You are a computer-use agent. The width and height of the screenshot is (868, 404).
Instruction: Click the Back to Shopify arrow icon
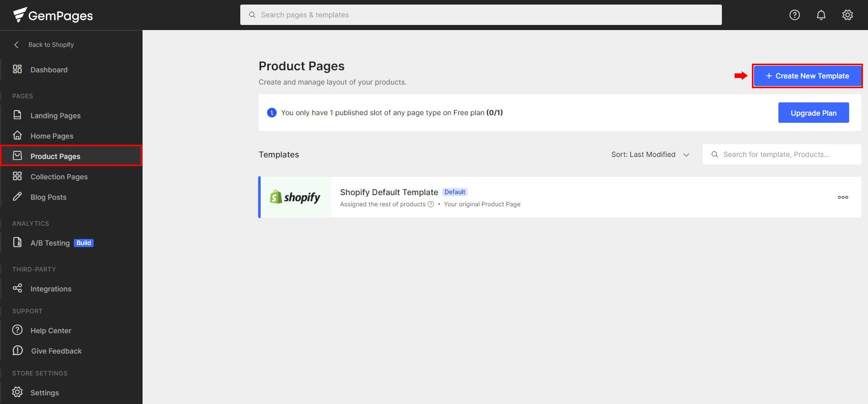tap(16, 45)
